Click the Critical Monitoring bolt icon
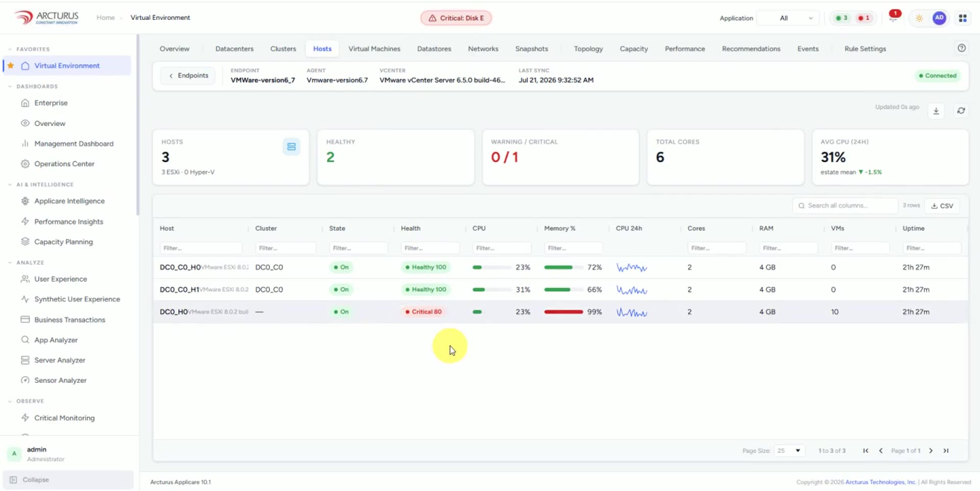Viewport: 980px width, 491px height. 25,418
